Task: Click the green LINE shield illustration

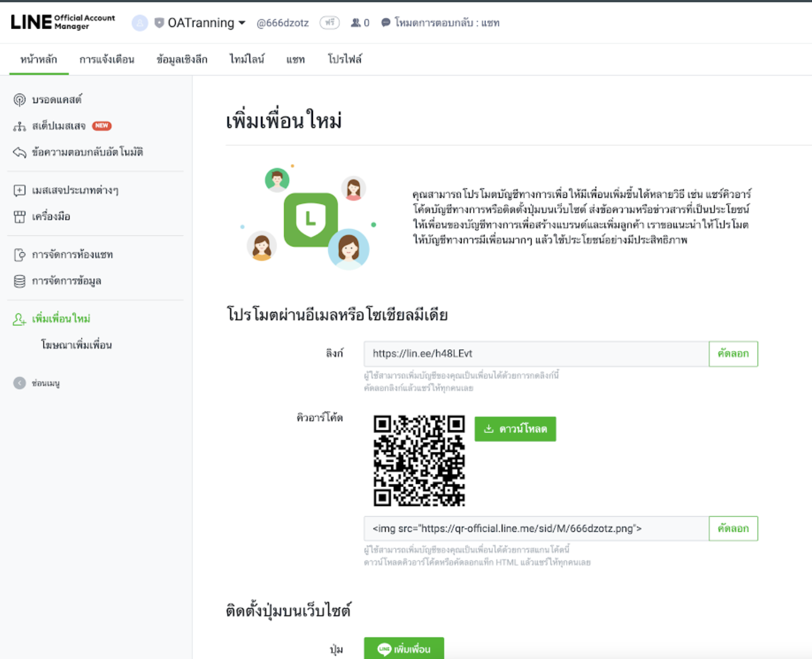Action: pos(311,219)
